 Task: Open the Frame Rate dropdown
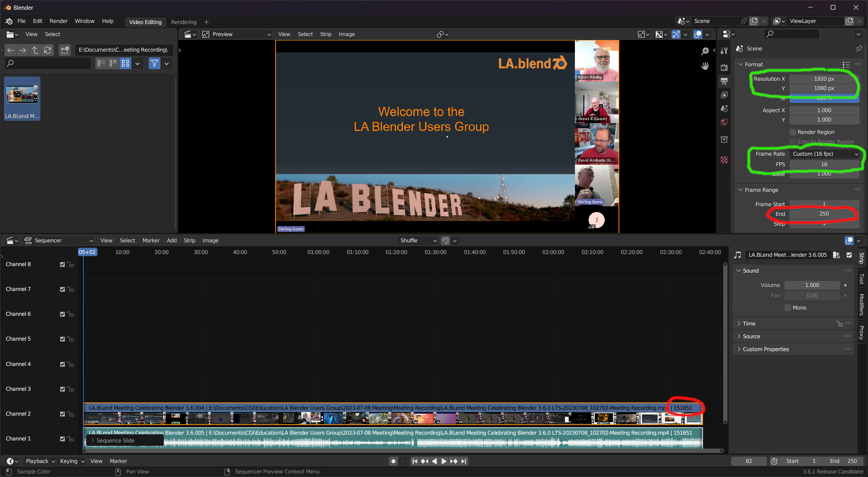(x=825, y=154)
